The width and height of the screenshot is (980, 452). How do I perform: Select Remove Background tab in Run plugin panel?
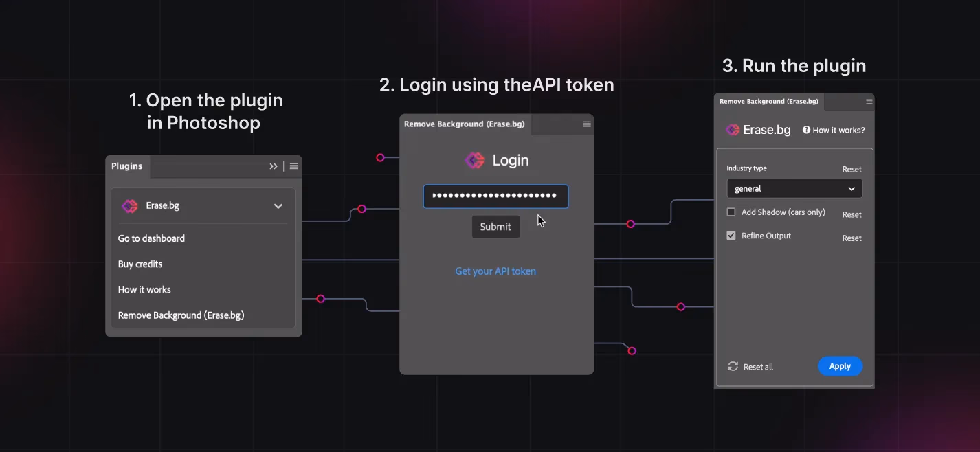pyautogui.click(x=769, y=102)
